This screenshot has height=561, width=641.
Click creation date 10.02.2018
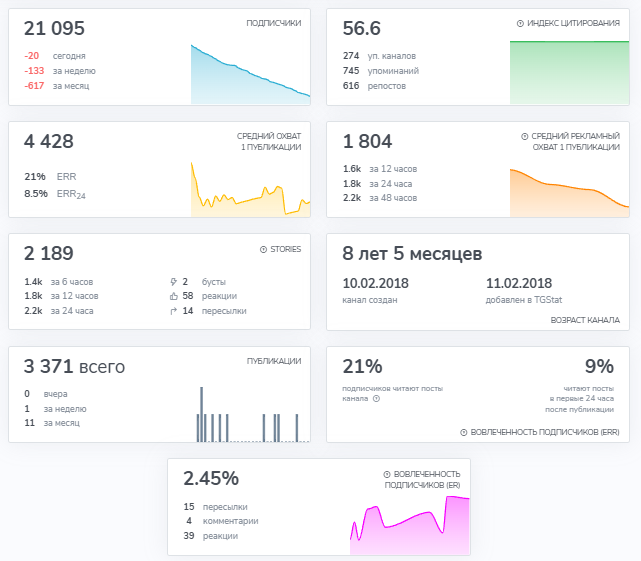(375, 283)
